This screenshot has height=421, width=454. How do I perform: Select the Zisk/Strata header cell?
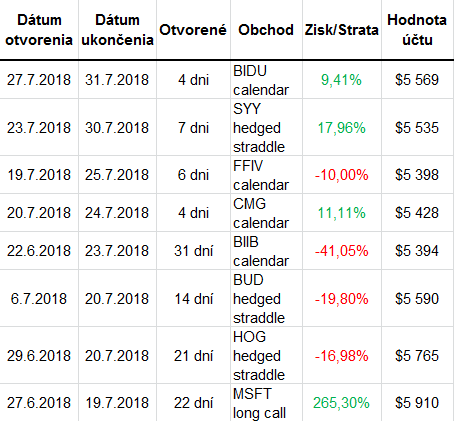tap(342, 30)
